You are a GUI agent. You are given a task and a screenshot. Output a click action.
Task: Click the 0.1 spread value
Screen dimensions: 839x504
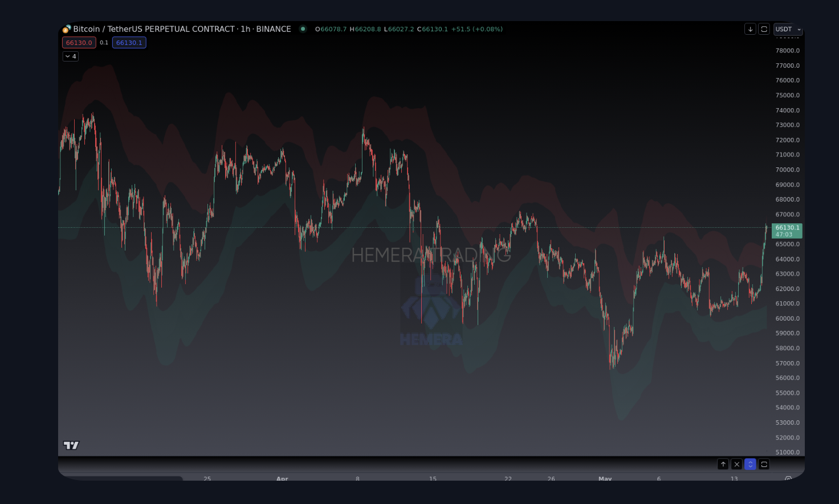104,43
